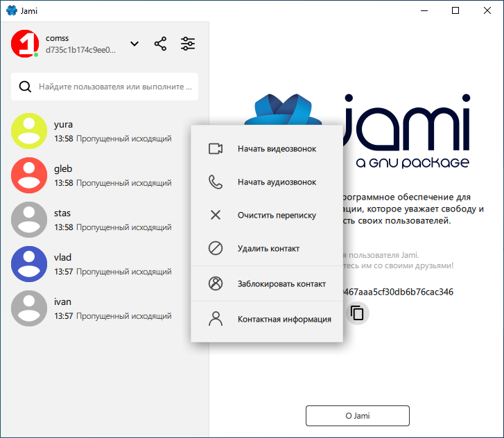The image size is (504, 438).
Task: Close the Jami window
Action: pyautogui.click(x=487, y=10)
